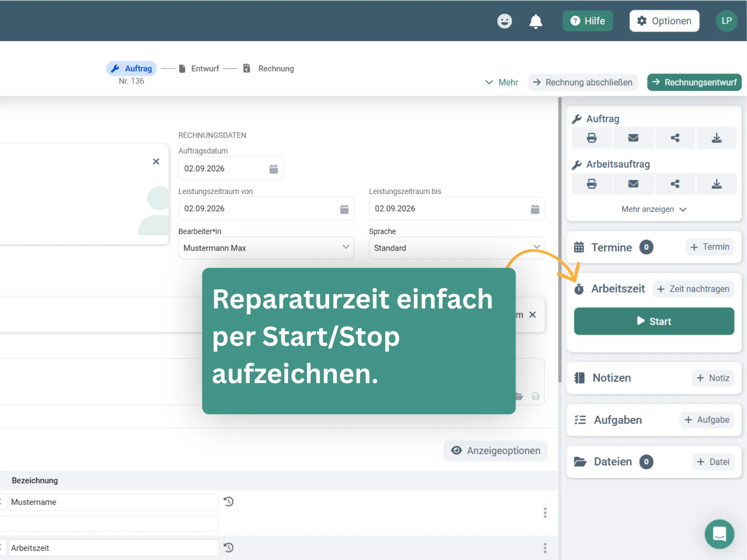Click the RECHNUNGSDATEN section heading
This screenshot has height=560, width=747.
tap(212, 135)
